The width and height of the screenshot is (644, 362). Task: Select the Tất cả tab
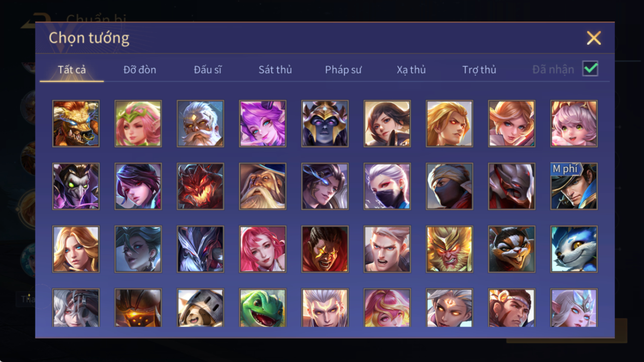[x=72, y=70]
